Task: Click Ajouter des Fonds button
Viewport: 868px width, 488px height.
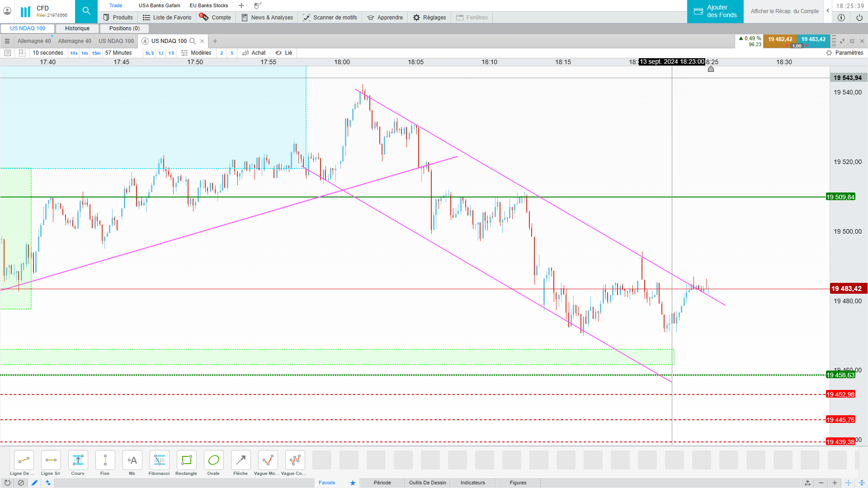Action: [715, 11]
